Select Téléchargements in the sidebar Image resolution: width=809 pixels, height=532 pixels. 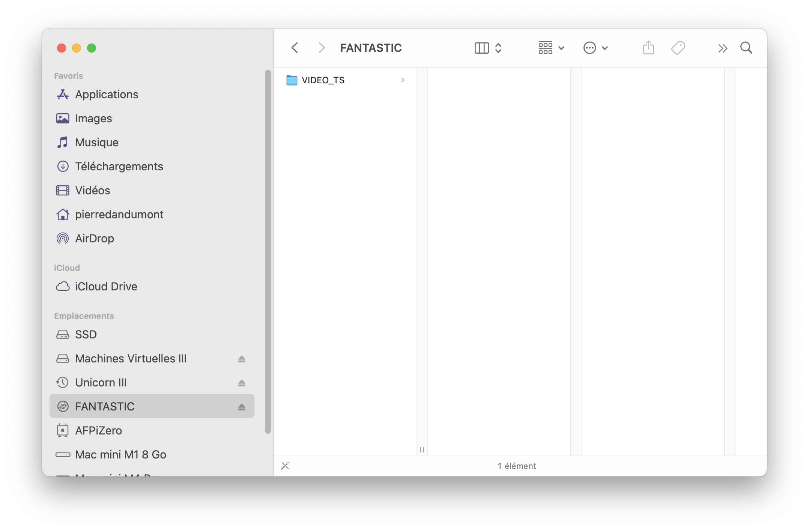pyautogui.click(x=119, y=167)
